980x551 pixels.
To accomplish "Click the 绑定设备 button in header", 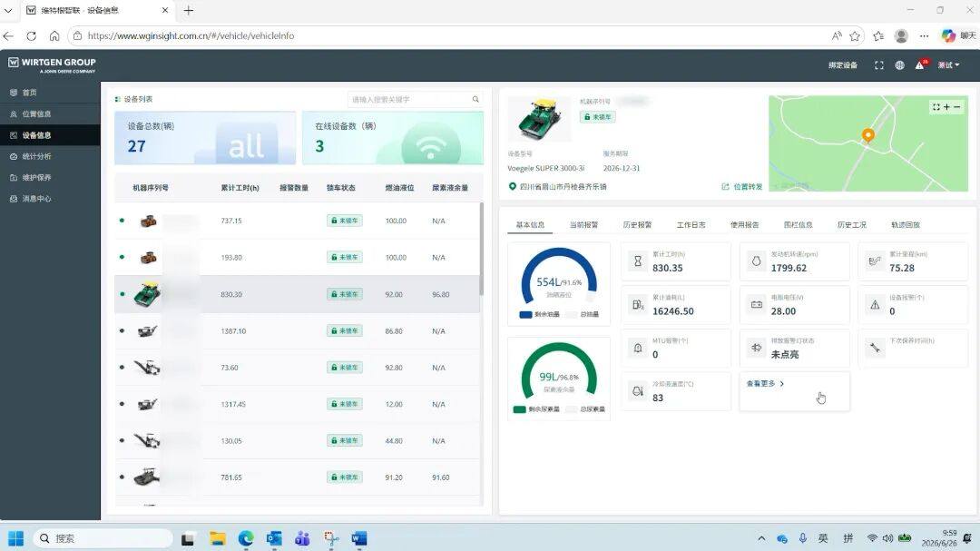I will [842, 65].
